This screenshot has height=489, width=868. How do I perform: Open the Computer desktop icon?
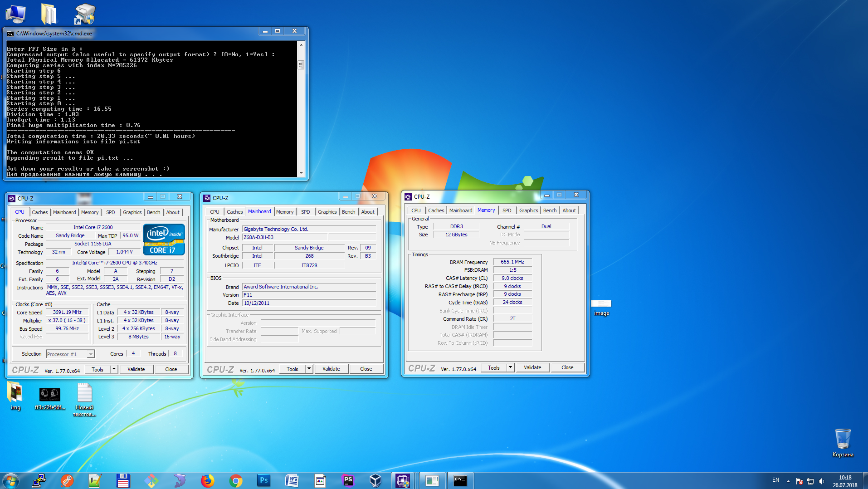point(15,14)
